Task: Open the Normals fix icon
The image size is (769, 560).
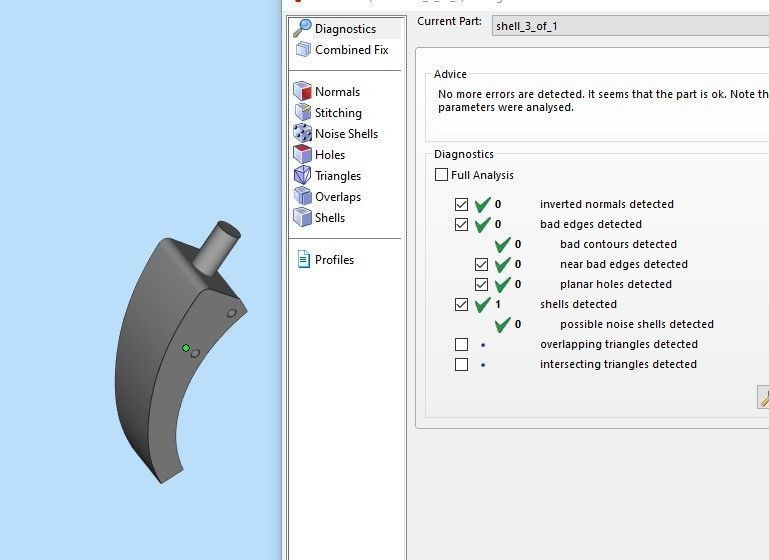Action: [x=302, y=91]
